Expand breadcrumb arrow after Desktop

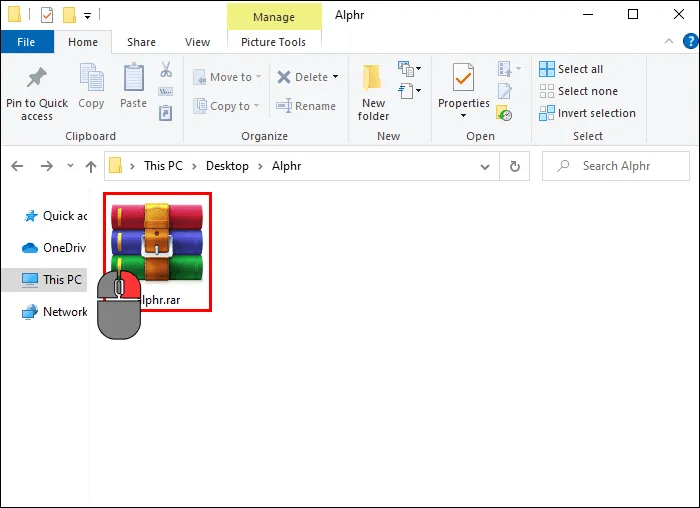coord(260,167)
